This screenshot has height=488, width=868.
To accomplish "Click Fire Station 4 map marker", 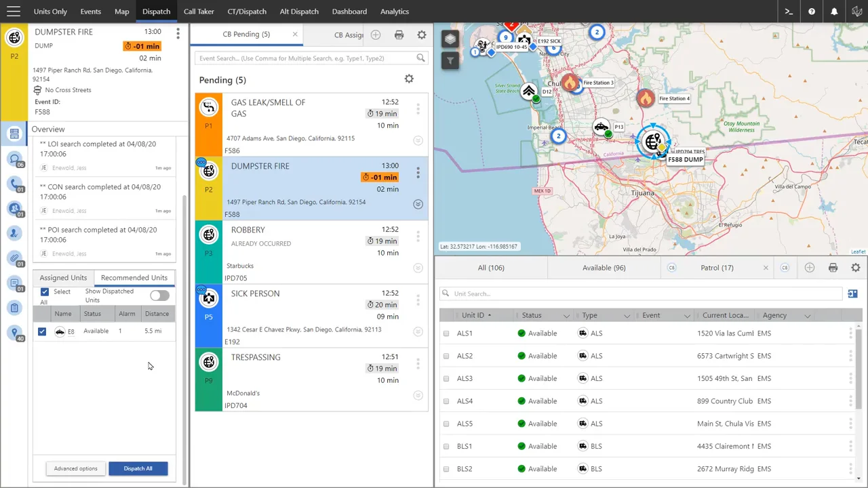I will [646, 99].
